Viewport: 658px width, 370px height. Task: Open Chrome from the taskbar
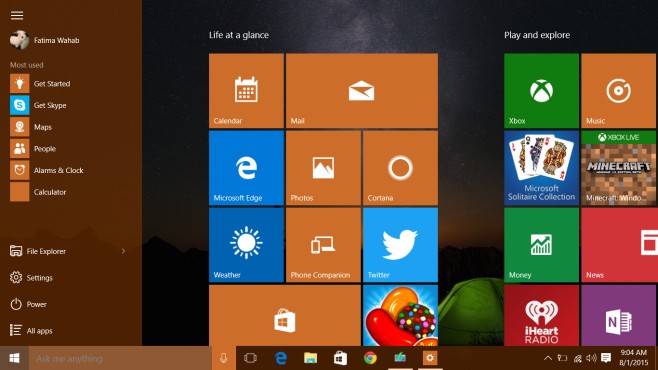[x=370, y=358]
